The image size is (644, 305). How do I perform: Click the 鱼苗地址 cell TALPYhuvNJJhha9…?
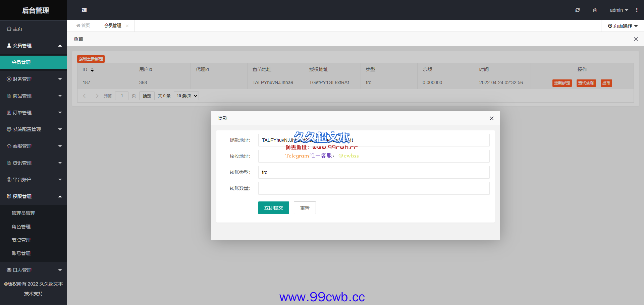click(x=275, y=82)
